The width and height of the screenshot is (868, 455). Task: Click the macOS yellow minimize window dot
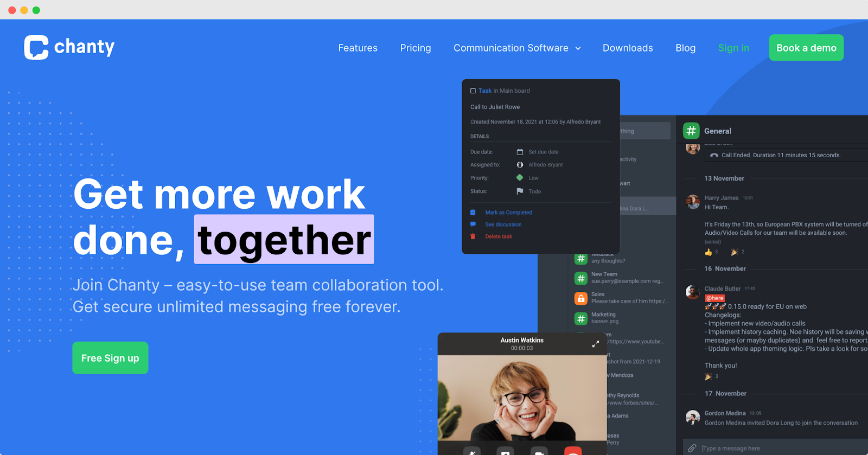tap(24, 10)
